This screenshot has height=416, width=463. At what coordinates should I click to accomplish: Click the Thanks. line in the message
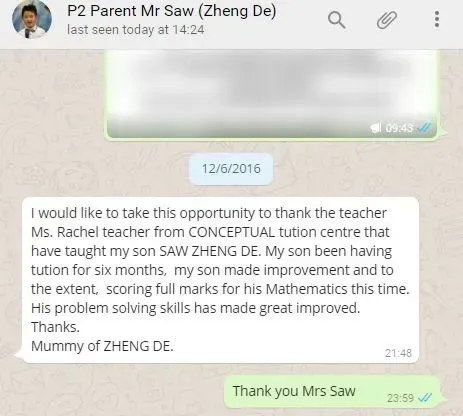(x=55, y=327)
